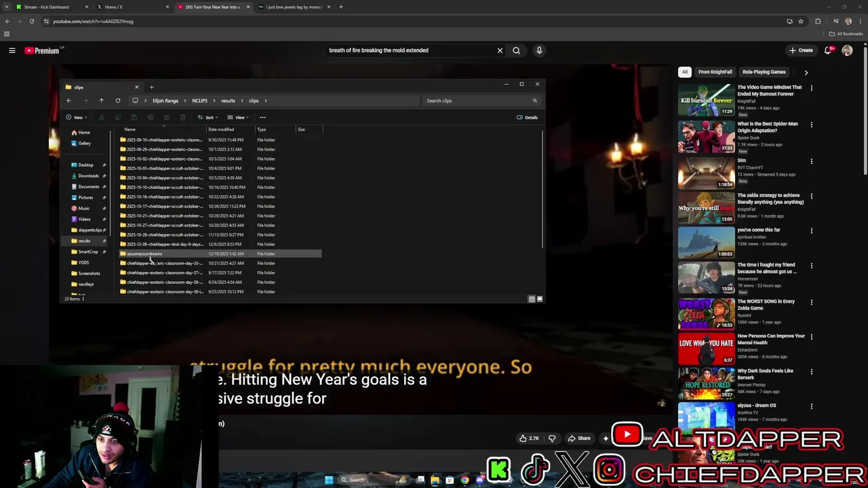This screenshot has width=868, height=488.
Task: Sort by the Date modified column header
Action: pyautogui.click(x=230, y=129)
